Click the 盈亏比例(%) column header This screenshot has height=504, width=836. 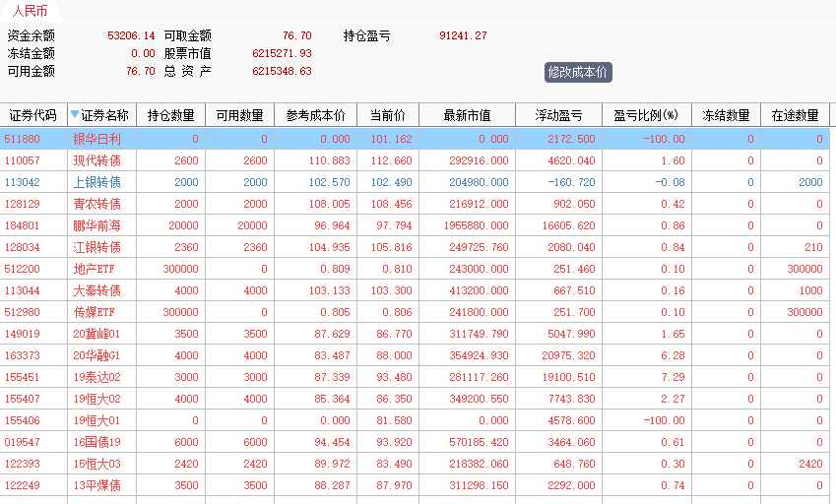pyautogui.click(x=646, y=115)
